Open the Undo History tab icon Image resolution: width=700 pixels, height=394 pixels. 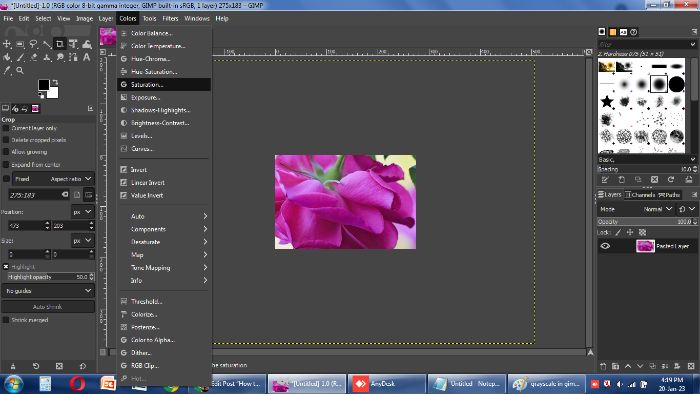[x=25, y=108]
